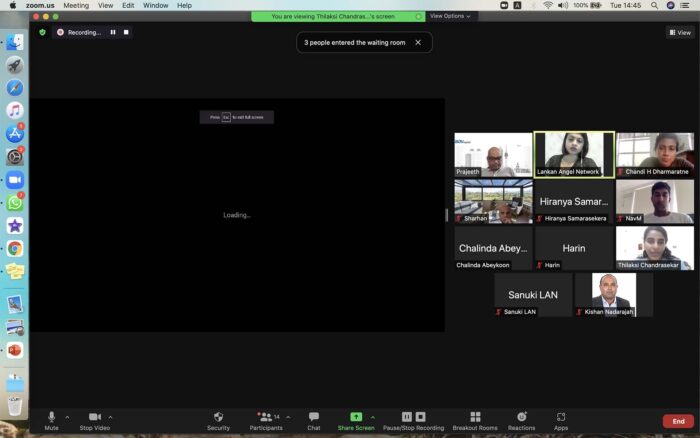Dismiss the waiting room notification

[418, 42]
